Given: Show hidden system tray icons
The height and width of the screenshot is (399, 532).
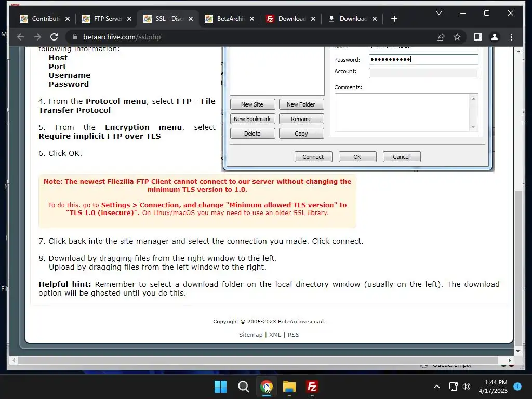Looking at the screenshot, I should tap(437, 387).
